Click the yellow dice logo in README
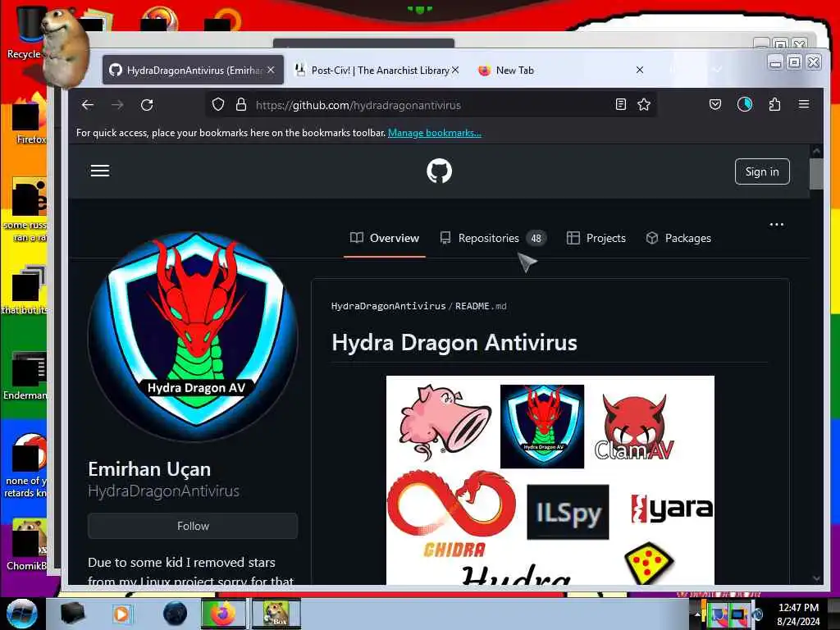840x630 pixels. pos(650,563)
